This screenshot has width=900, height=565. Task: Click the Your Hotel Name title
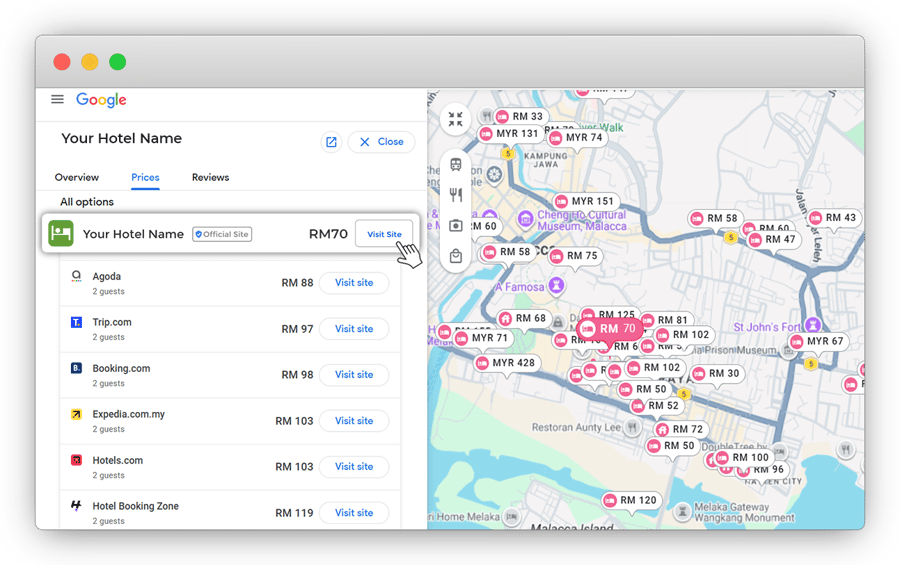click(x=122, y=138)
